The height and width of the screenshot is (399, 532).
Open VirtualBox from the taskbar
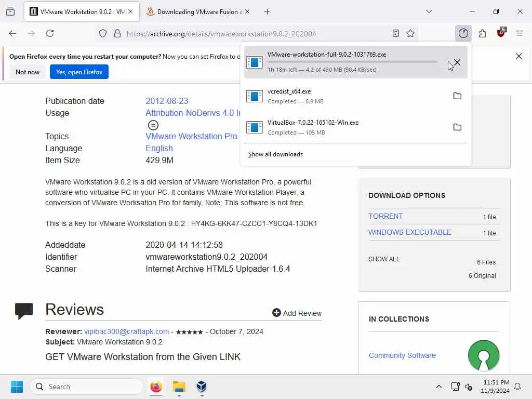click(202, 387)
